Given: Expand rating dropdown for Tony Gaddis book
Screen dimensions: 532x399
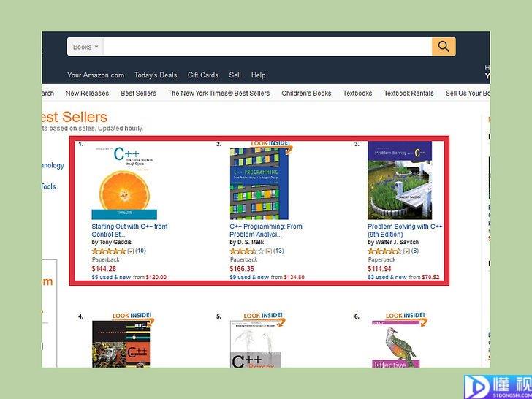Looking at the screenshot, I should click(131, 251).
